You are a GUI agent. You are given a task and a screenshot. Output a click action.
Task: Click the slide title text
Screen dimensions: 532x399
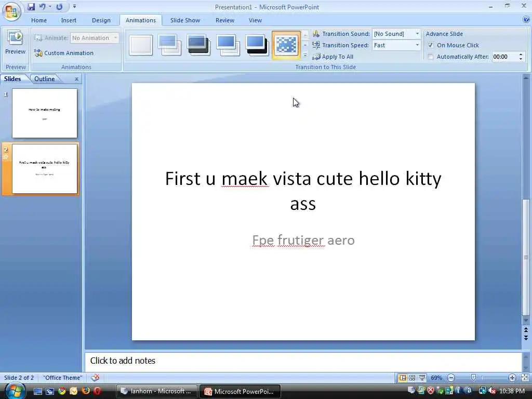303,191
